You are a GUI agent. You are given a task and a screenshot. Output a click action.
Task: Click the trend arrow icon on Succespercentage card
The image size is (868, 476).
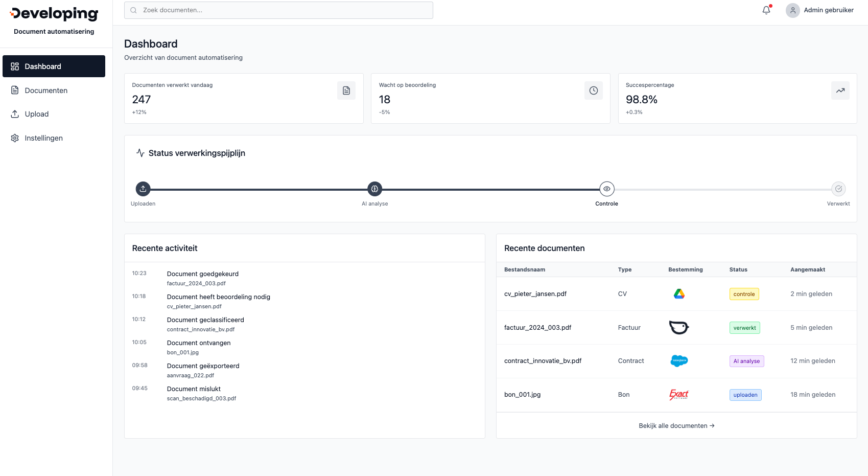(x=840, y=90)
